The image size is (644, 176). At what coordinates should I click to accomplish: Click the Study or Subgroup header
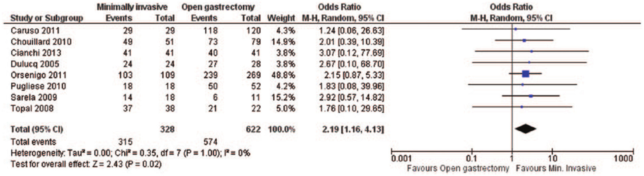[x=47, y=18]
